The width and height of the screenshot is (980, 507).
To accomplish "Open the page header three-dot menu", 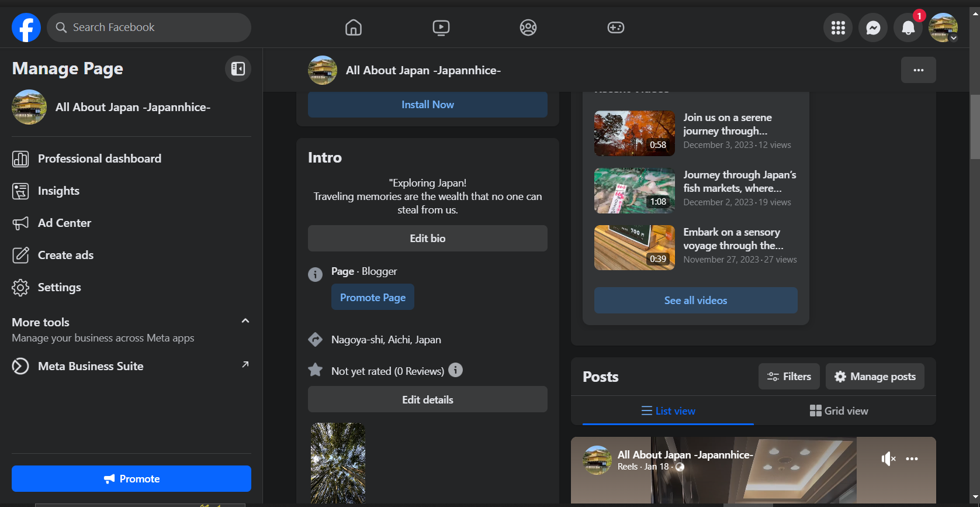I will tap(919, 70).
